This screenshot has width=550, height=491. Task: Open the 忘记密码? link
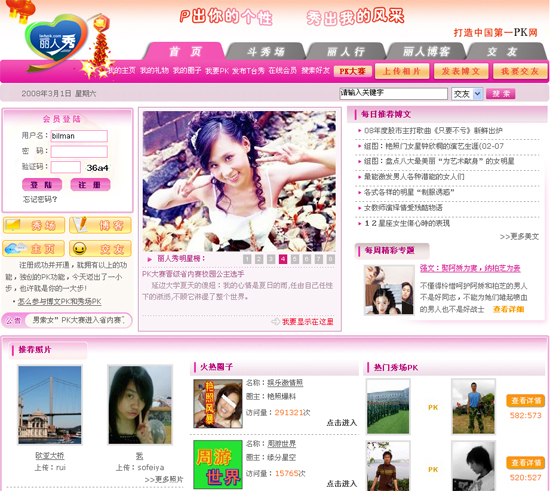(x=40, y=199)
